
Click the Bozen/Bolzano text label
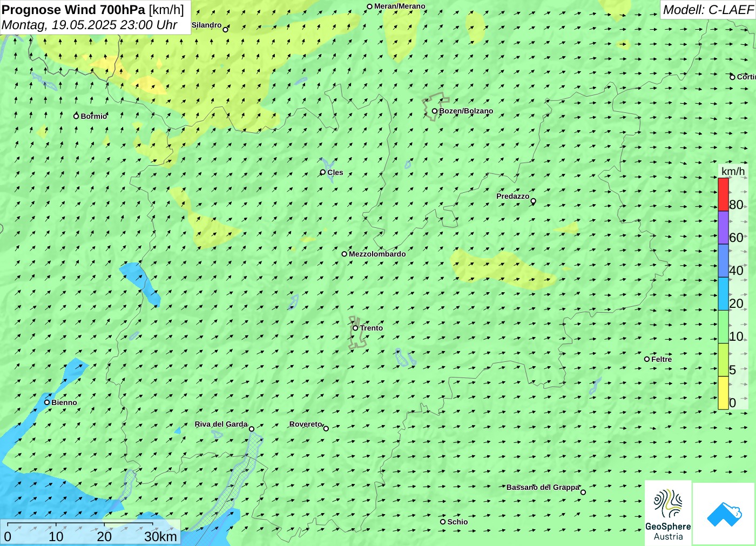[x=466, y=111]
